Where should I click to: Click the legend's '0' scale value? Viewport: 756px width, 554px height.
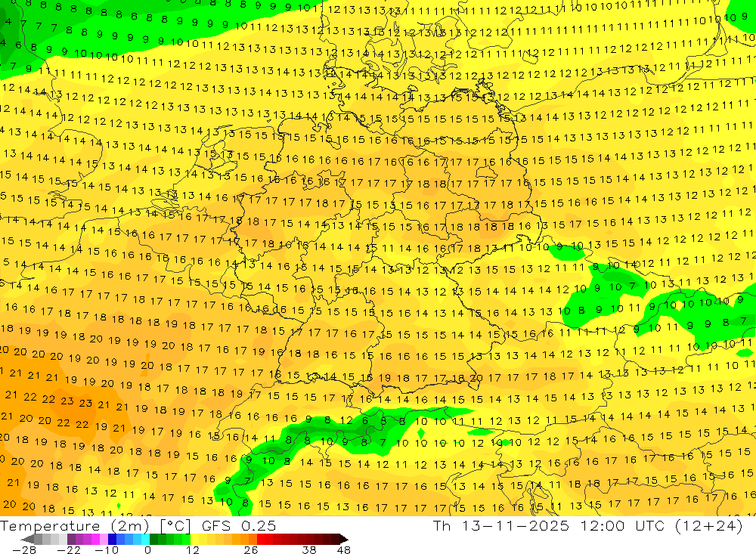coord(147,550)
